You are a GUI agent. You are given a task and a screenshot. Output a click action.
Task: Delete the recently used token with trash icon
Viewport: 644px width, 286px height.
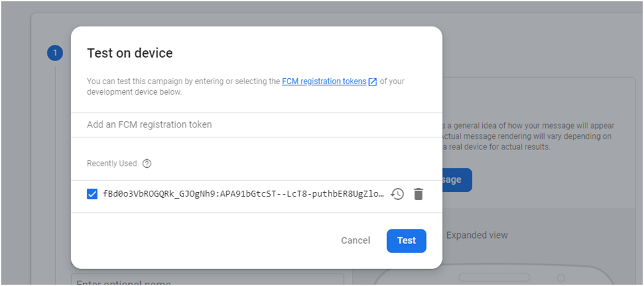tap(418, 194)
